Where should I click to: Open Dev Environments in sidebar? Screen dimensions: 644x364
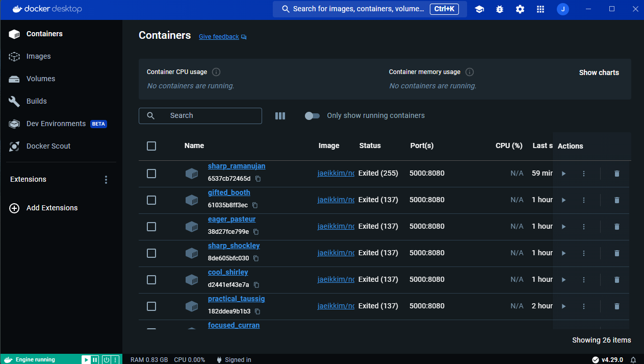pyautogui.click(x=61, y=124)
